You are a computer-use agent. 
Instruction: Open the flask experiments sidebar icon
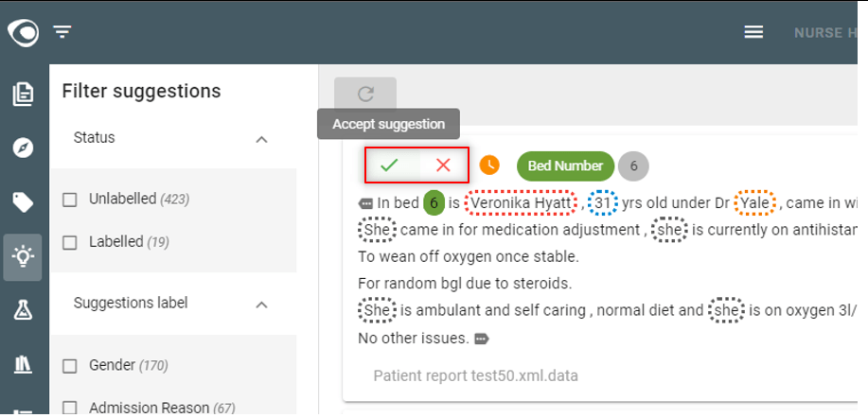coord(23,310)
